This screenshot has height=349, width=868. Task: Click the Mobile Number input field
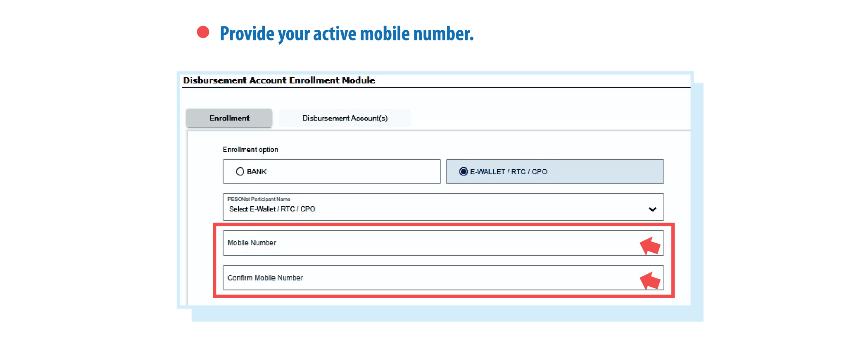[x=443, y=243]
